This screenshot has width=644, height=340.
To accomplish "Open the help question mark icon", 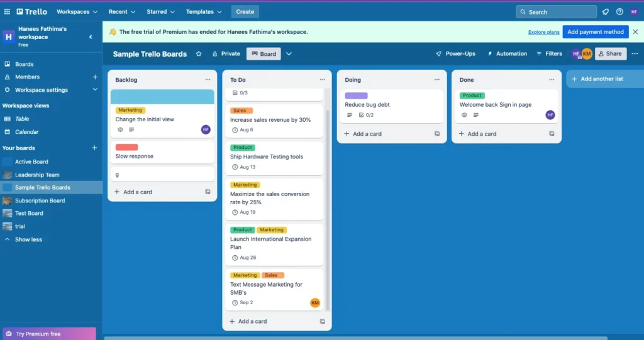I will 619,12.
